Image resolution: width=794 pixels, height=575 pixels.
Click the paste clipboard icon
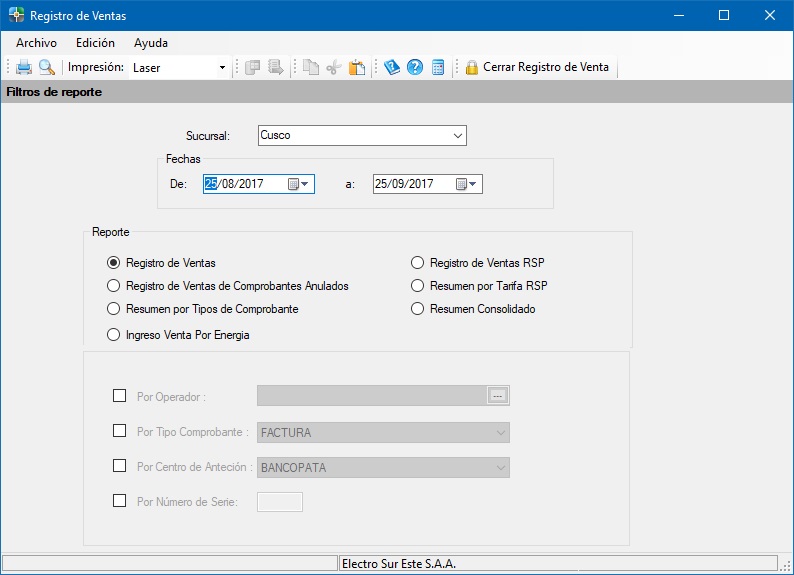pos(357,68)
